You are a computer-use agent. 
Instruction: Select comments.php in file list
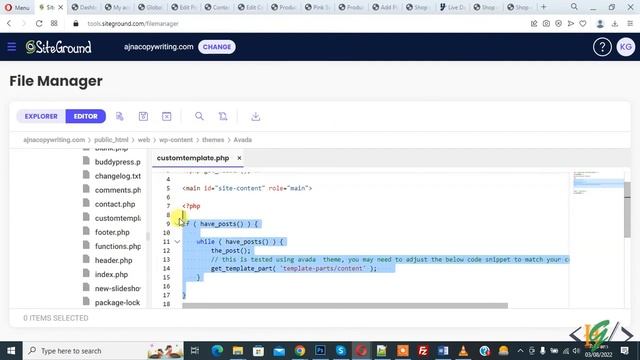(112, 190)
